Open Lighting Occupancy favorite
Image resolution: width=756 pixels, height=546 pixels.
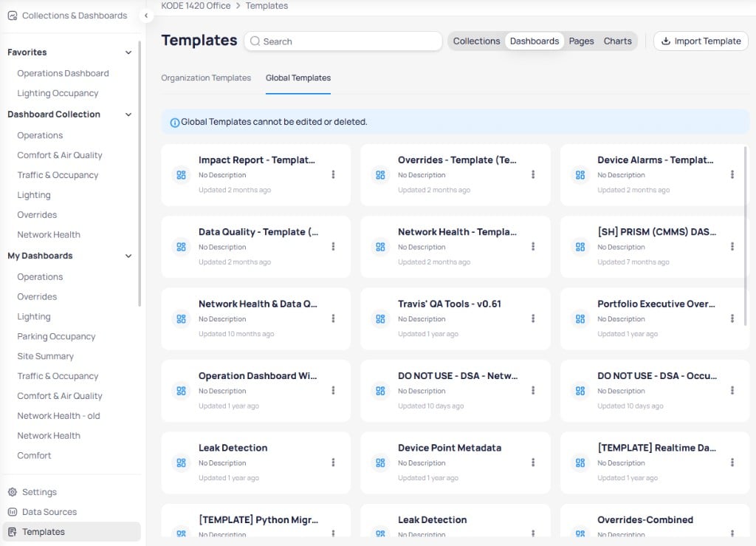click(58, 93)
